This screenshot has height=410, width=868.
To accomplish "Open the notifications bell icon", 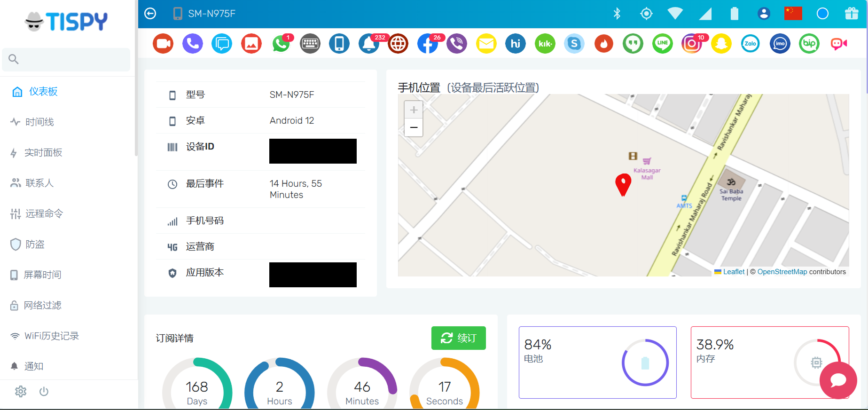I will click(369, 44).
